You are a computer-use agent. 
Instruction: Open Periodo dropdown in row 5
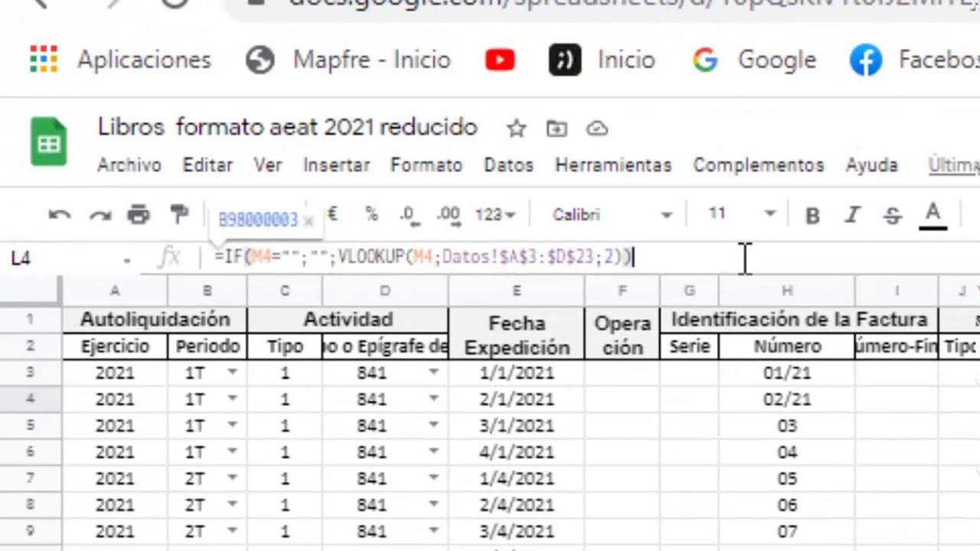tap(232, 425)
